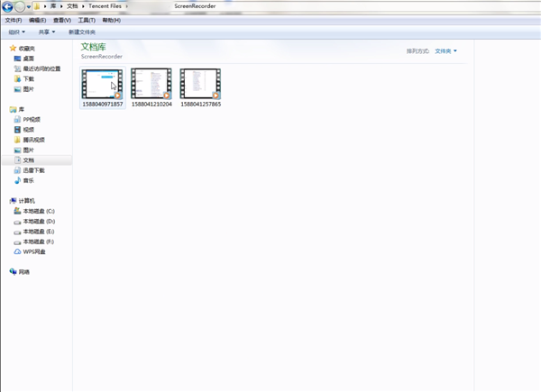Open the 视频 library
This screenshot has height=392, width=541.
tap(23, 130)
